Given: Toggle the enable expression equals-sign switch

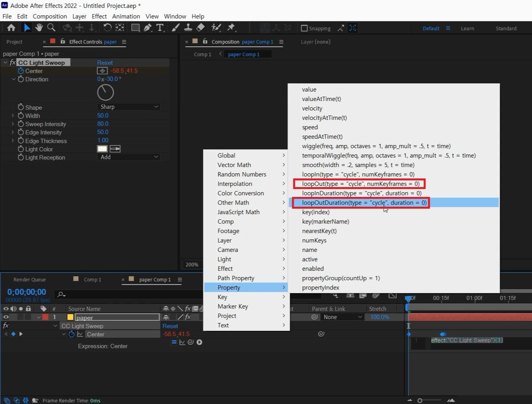Looking at the screenshot, I should point(174,342).
